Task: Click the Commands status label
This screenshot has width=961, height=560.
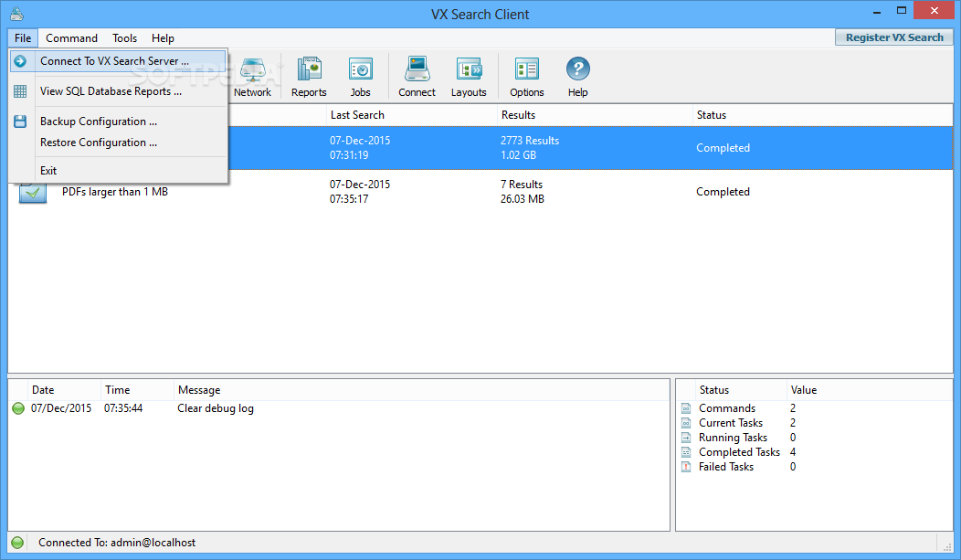Action: click(727, 408)
